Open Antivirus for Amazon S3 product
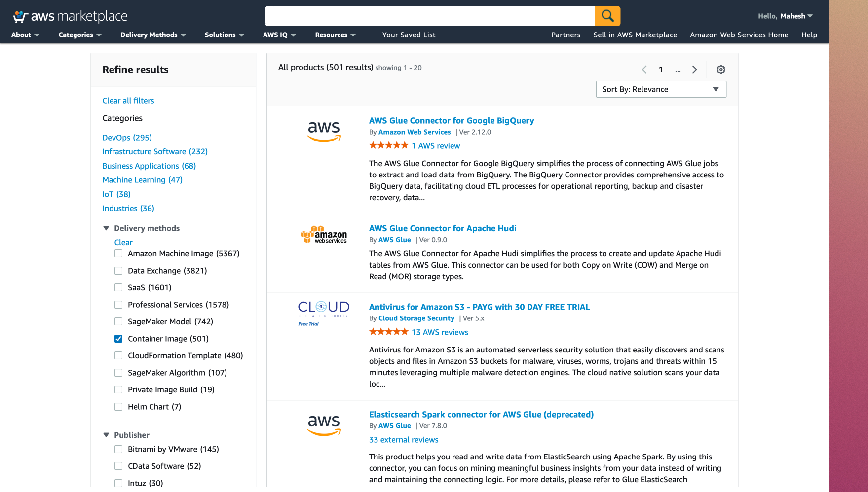This screenshot has height=492, width=868. point(479,307)
